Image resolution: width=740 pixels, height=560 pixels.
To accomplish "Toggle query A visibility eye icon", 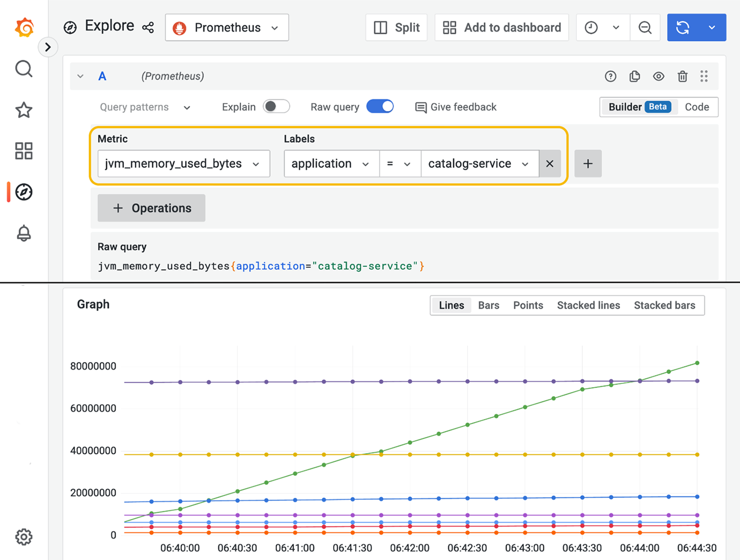I will click(658, 76).
